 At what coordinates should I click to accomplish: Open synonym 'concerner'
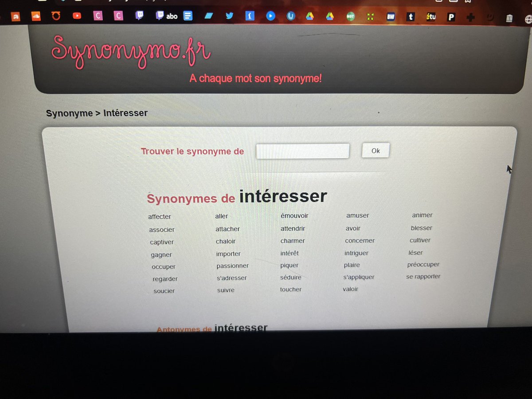[360, 241]
